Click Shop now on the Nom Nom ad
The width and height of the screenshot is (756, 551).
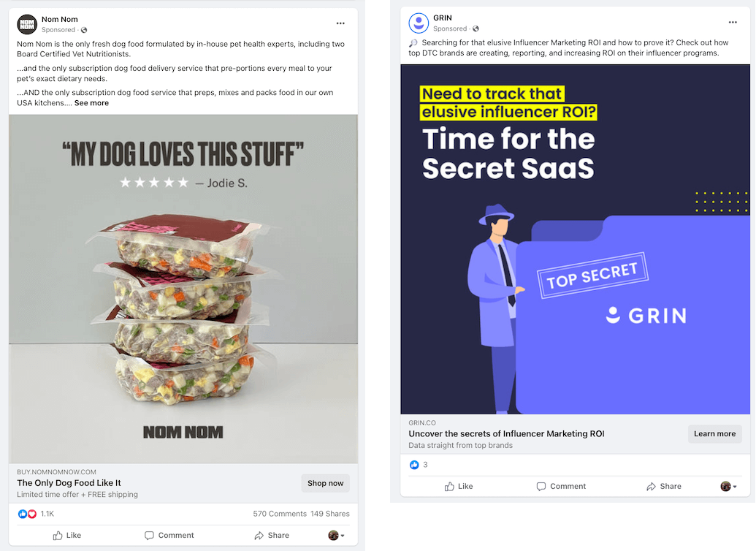[325, 483]
